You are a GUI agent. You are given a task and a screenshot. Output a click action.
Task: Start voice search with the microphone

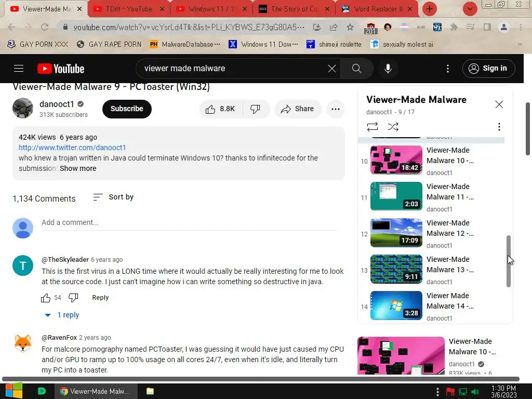point(388,69)
